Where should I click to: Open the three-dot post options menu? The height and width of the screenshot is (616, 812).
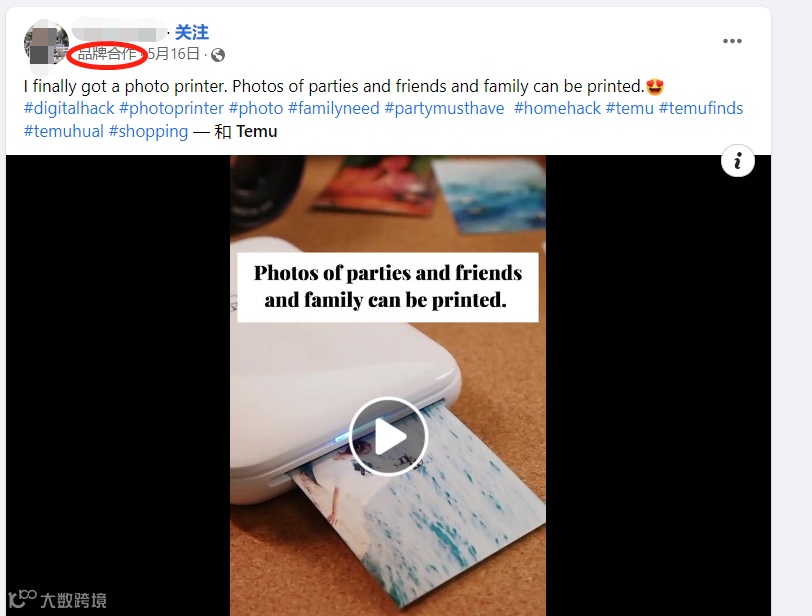point(732,41)
